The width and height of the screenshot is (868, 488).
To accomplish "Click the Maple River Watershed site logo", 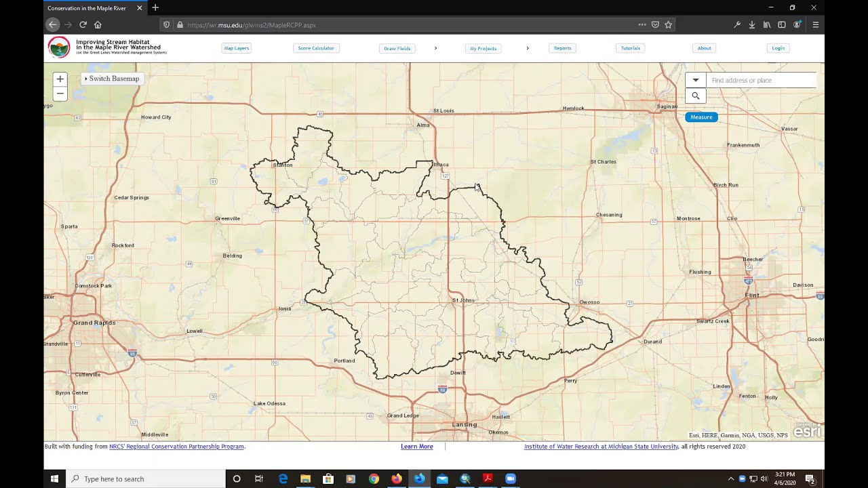I will pyautogui.click(x=59, y=47).
